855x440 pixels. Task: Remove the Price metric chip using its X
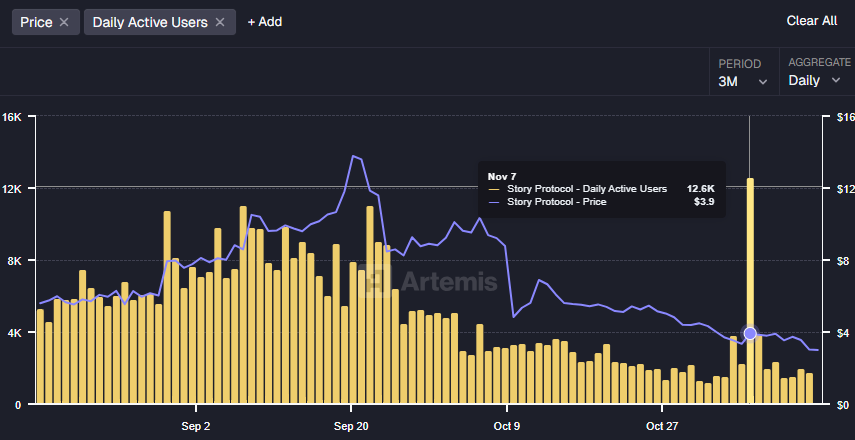(x=64, y=22)
